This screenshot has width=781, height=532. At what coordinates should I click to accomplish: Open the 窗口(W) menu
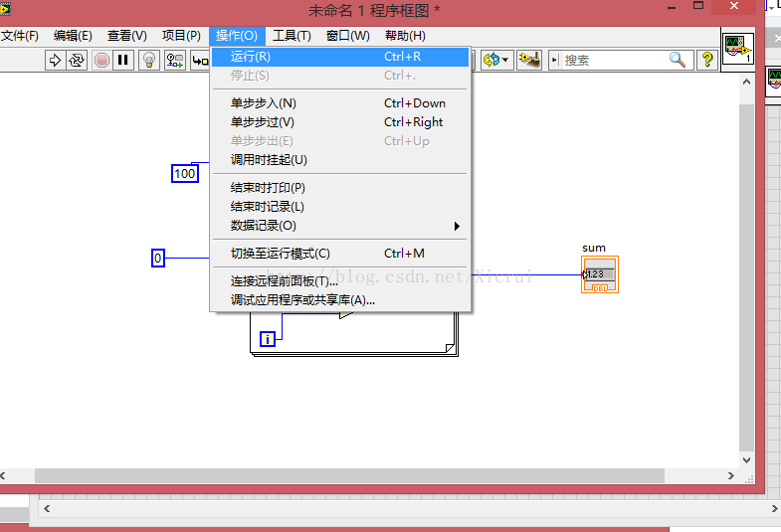pyautogui.click(x=347, y=36)
